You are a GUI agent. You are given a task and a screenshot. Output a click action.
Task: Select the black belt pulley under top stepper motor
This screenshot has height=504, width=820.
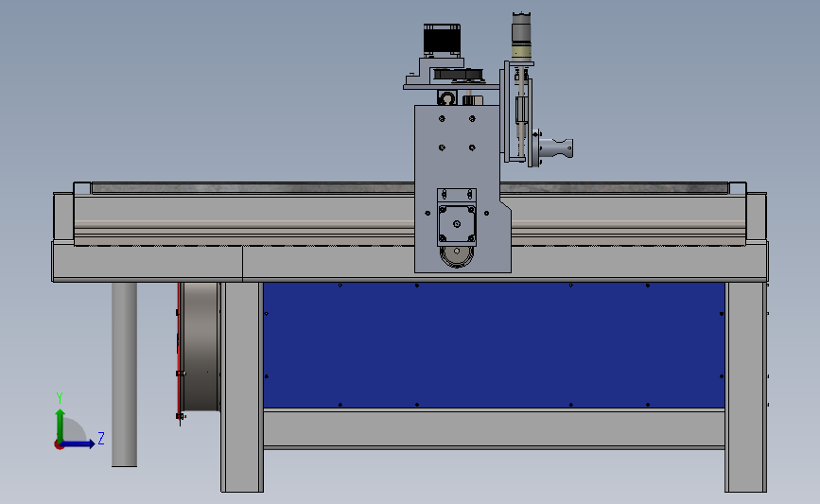click(458, 75)
